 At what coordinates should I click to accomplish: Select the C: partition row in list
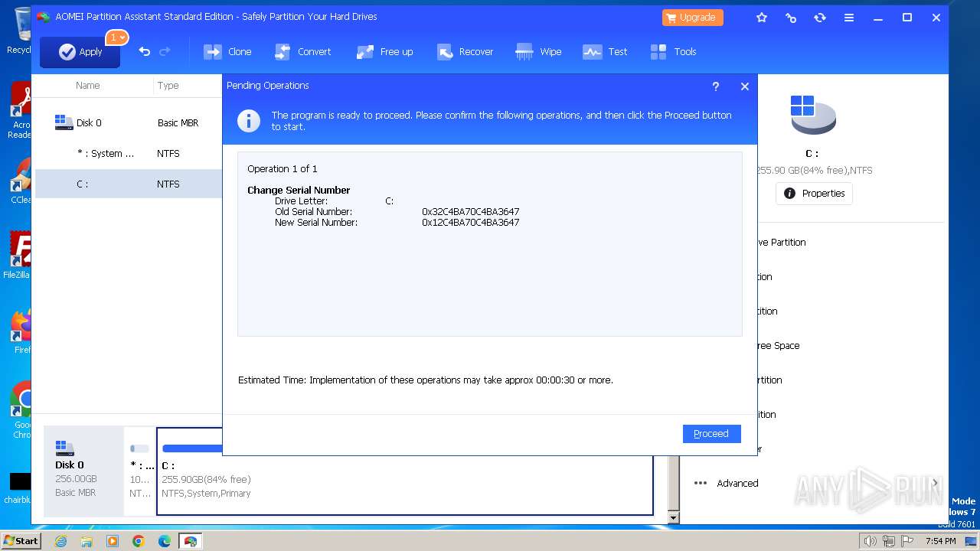click(x=129, y=184)
